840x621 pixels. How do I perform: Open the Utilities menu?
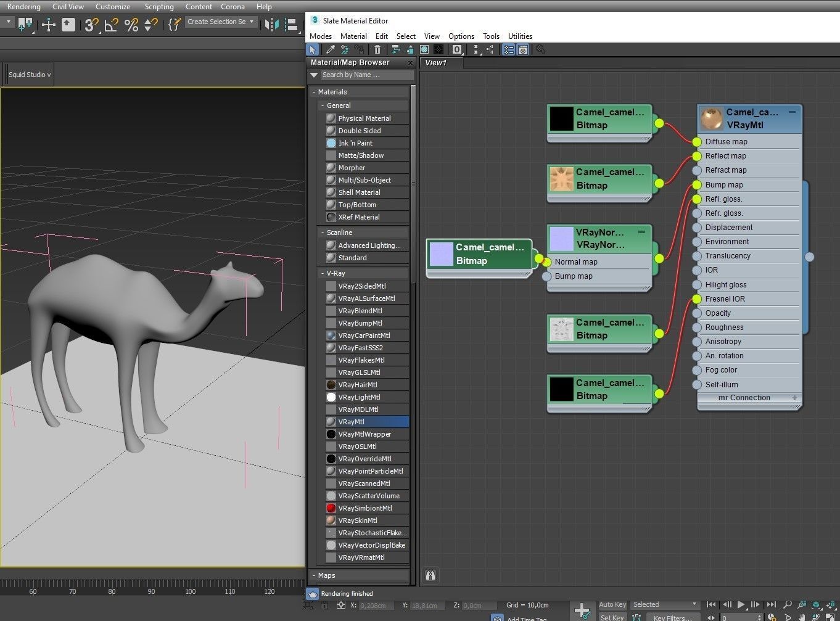[520, 36]
